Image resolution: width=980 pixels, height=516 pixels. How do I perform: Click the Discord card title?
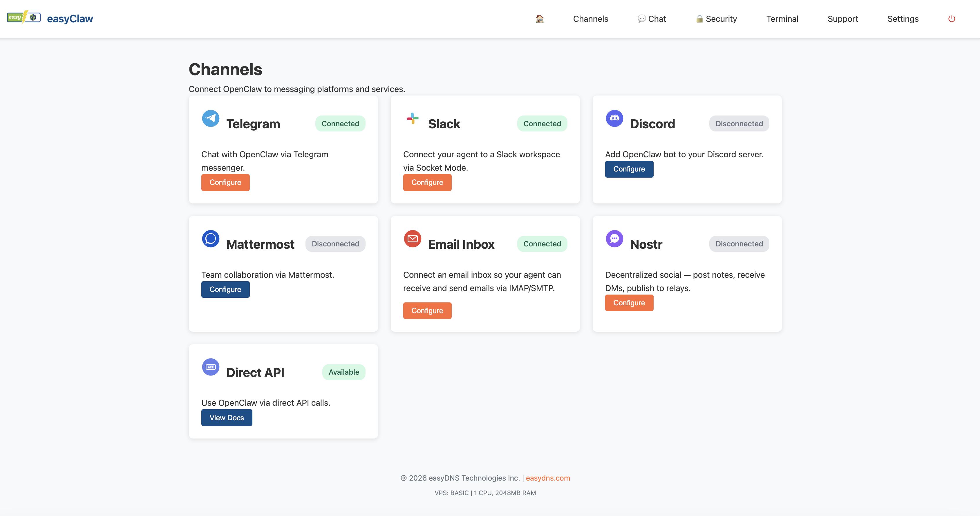click(x=652, y=124)
